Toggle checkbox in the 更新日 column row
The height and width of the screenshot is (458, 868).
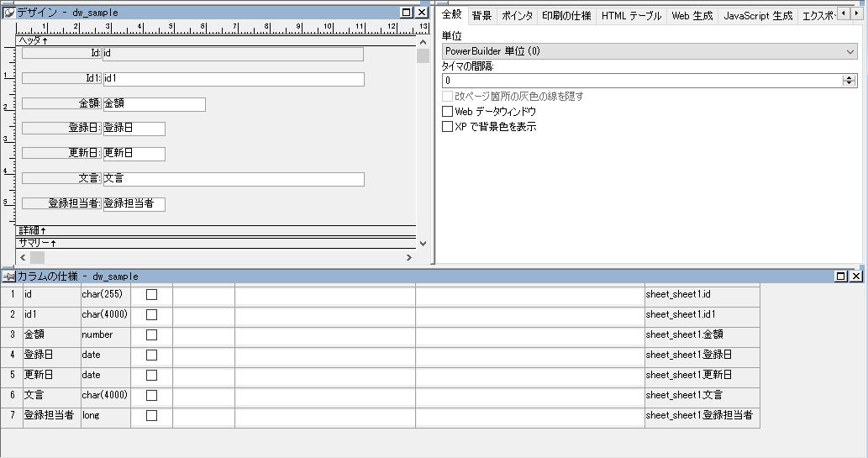pos(152,375)
